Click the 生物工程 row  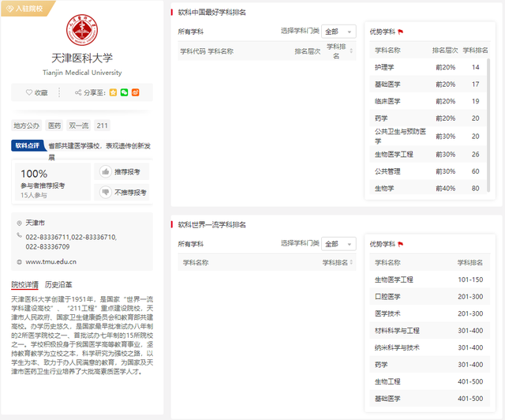click(429, 381)
